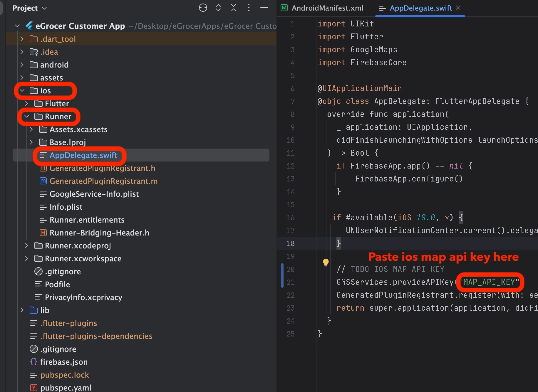Switch to the AndroidManifest.xml tab
The image size is (538, 392).
tap(322, 8)
